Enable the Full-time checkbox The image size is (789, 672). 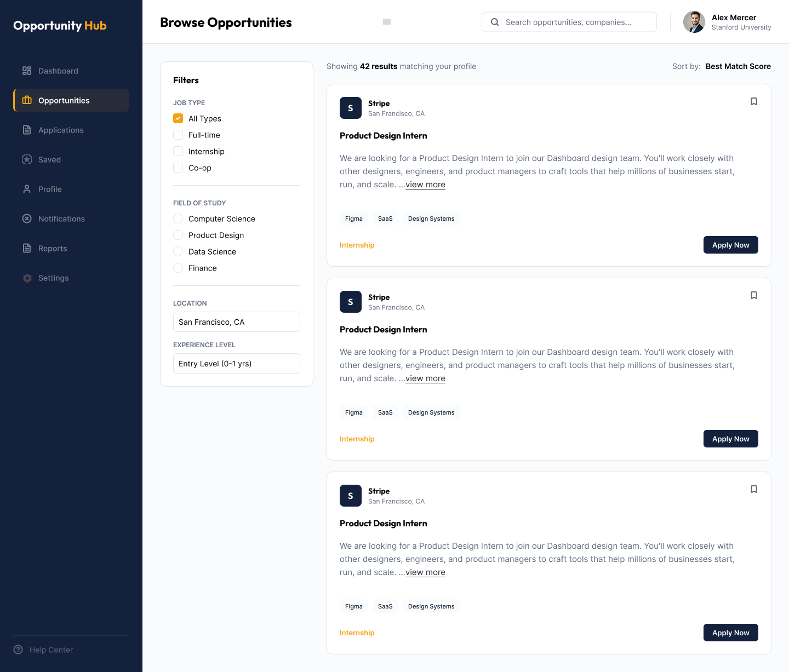[x=178, y=135]
